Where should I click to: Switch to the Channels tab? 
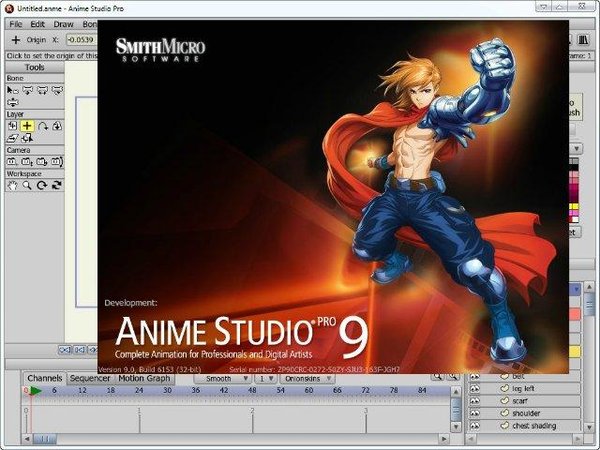(x=44, y=378)
